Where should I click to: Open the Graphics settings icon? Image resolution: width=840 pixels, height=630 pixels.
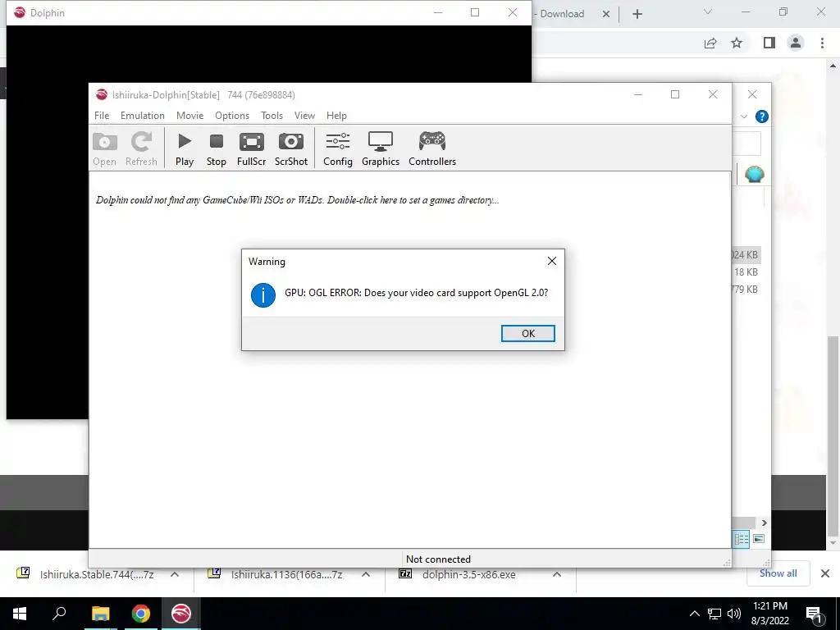[381, 148]
